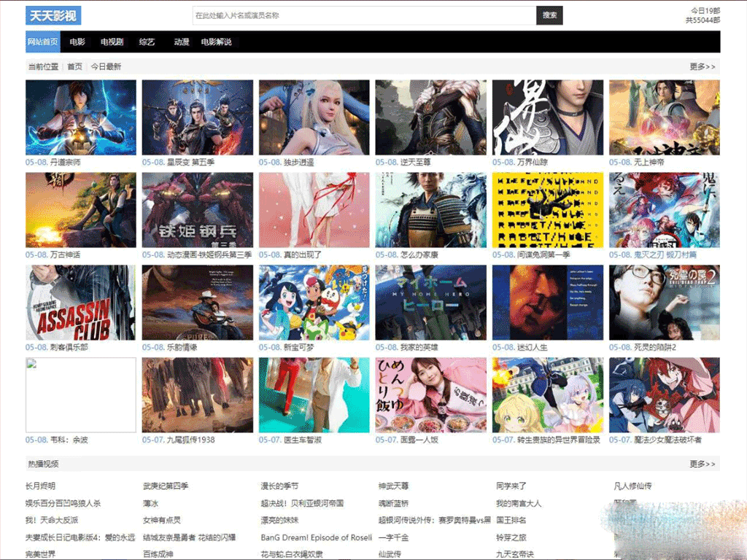The image size is (747, 560).
Task: Expand 更多 next to 今日最新
Action: 702,66
